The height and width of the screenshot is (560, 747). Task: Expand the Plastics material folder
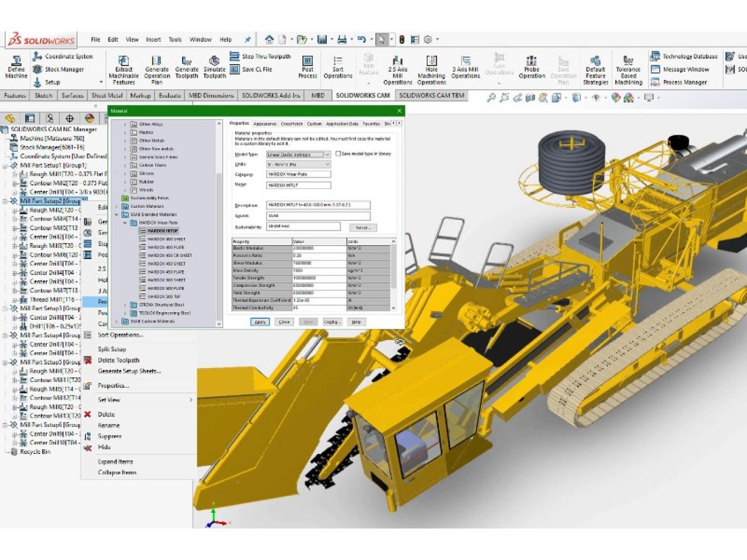tap(125, 132)
